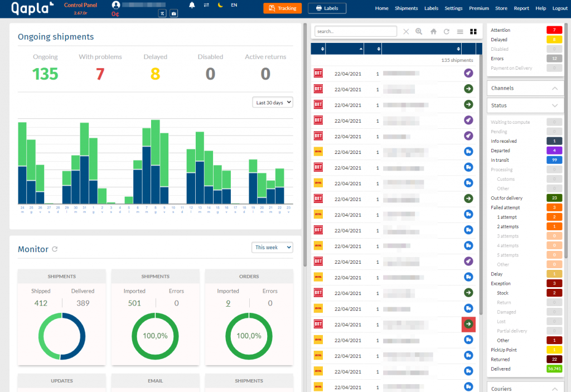Open the user account avatar icon
Screen dimensions: 571x392
click(116, 4)
